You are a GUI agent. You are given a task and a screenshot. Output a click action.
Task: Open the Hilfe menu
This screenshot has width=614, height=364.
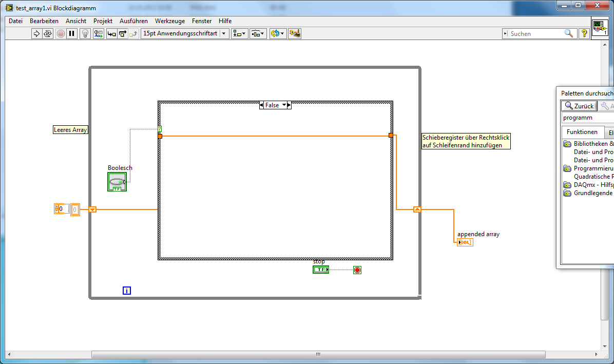(x=225, y=21)
